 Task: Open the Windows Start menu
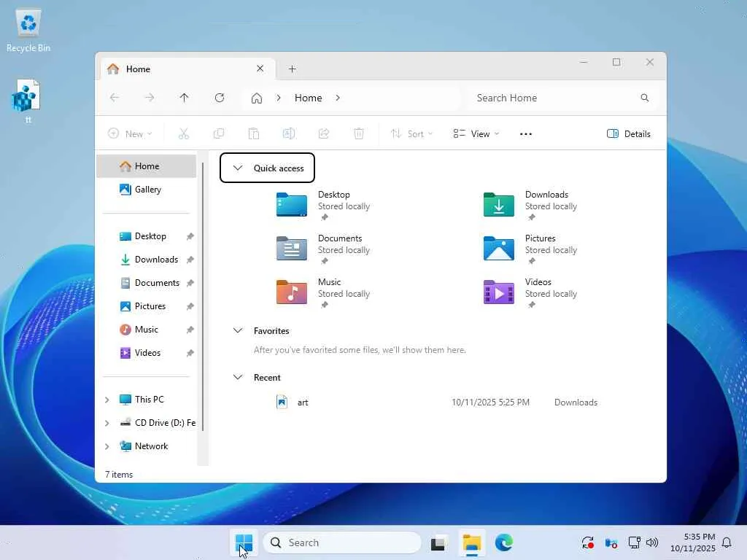tap(244, 542)
